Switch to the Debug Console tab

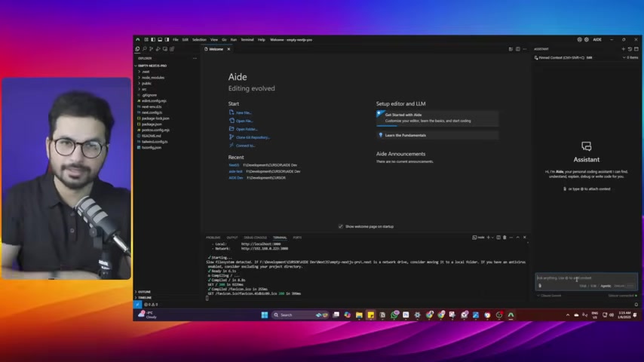click(x=256, y=238)
